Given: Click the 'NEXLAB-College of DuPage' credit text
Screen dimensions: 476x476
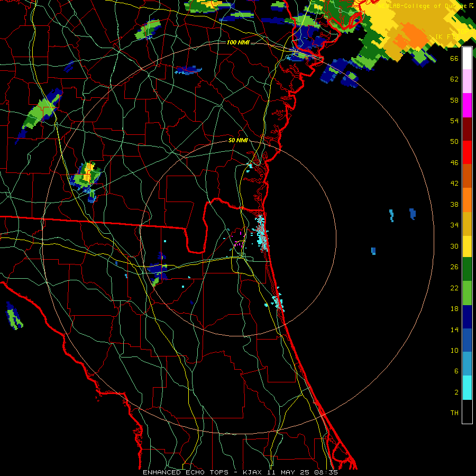Looking at the screenshot, I should 423,5.
